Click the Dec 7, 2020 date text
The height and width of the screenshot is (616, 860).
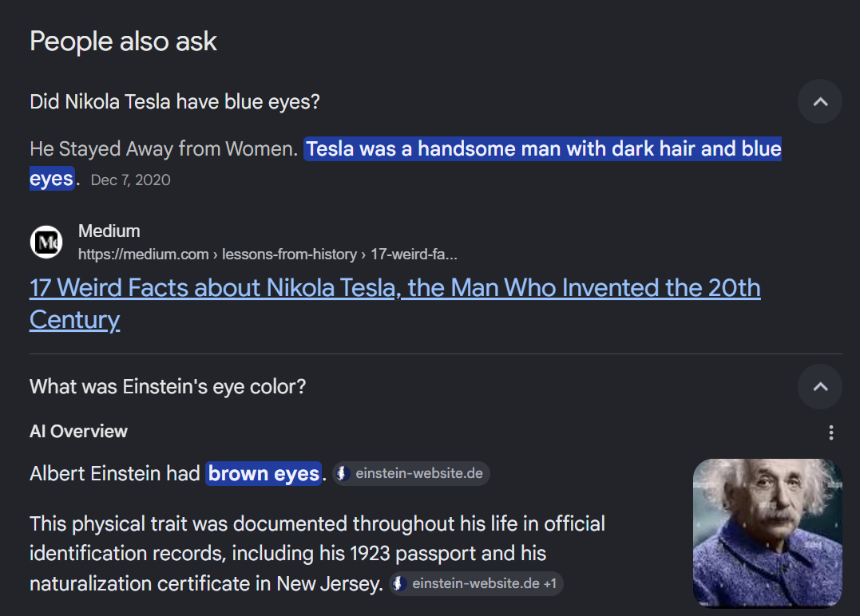tap(130, 180)
